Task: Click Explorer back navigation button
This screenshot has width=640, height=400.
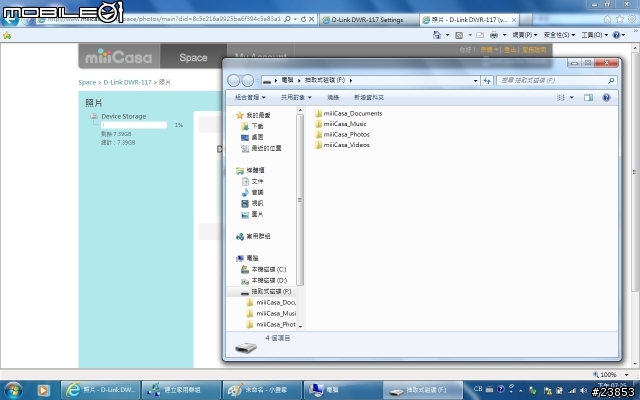Action: coord(233,80)
